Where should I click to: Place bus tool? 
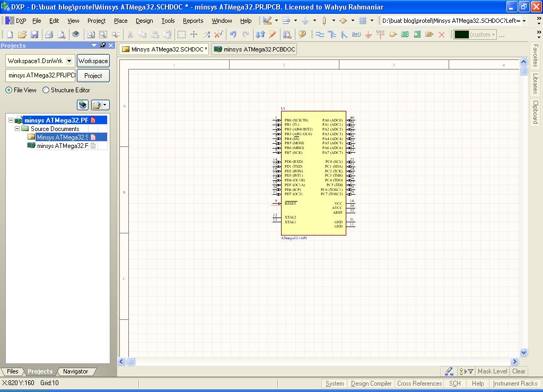[x=332, y=34]
